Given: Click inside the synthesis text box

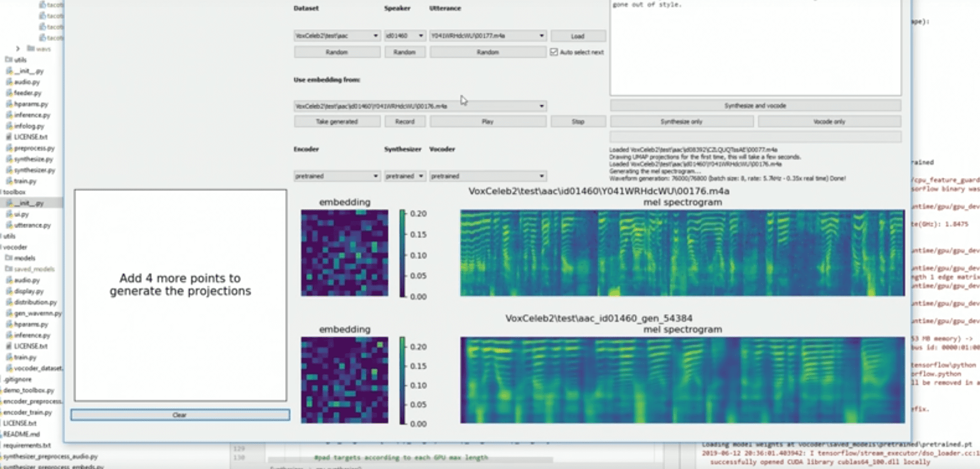Looking at the screenshot, I should point(755,50).
